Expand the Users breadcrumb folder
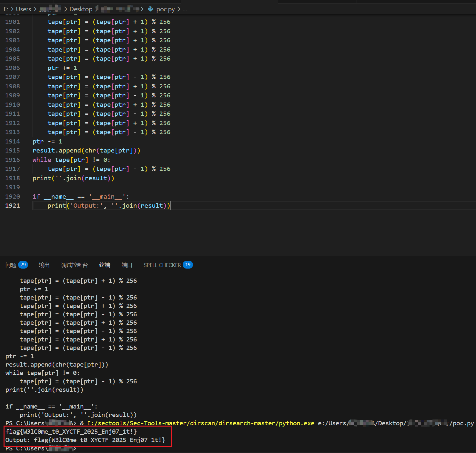This screenshot has width=476, height=453. [x=24, y=9]
